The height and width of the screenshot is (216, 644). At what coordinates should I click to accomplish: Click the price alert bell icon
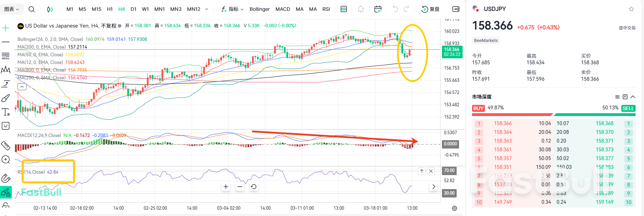point(361,9)
